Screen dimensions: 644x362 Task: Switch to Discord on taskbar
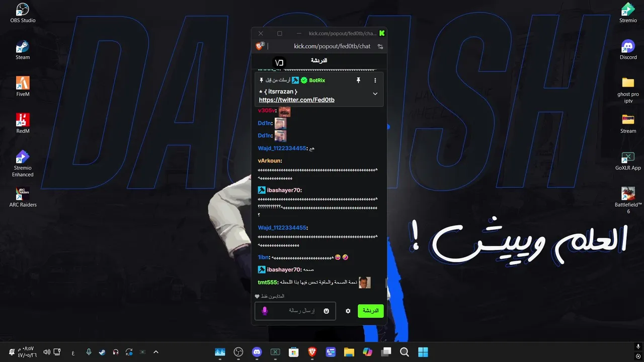[257, 352]
